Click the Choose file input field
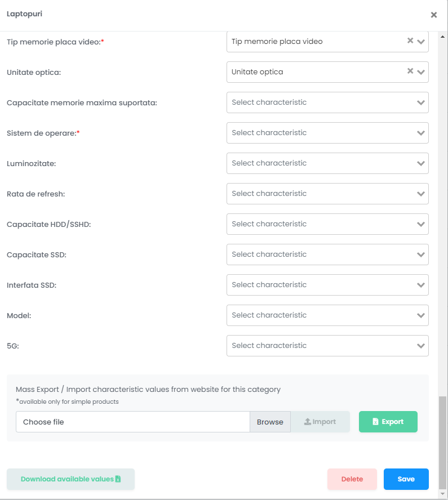Image resolution: width=448 pixels, height=500 pixels. click(x=133, y=422)
